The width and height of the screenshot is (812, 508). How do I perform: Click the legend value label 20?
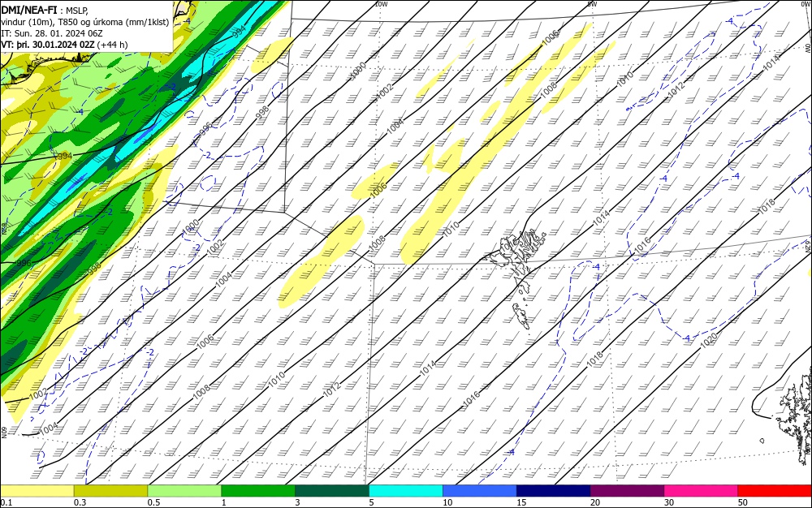coord(595,502)
